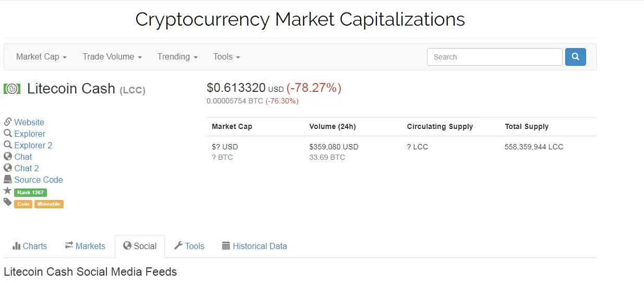Click the chain link icon beside Website

8,122
